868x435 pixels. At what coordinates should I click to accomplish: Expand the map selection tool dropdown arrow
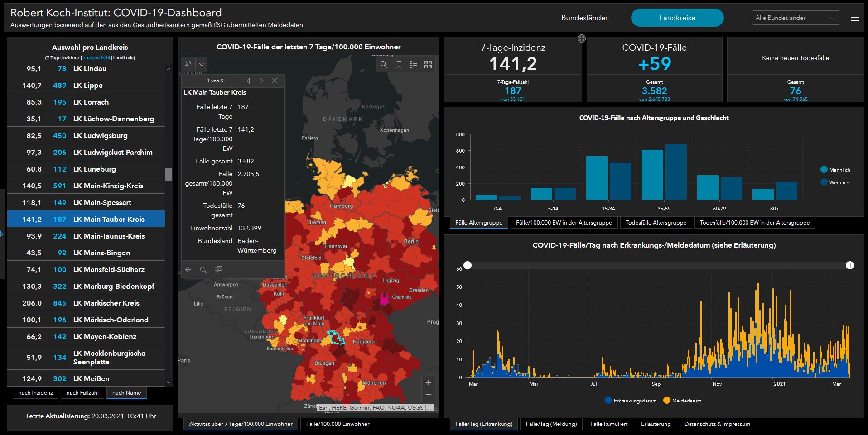click(202, 64)
